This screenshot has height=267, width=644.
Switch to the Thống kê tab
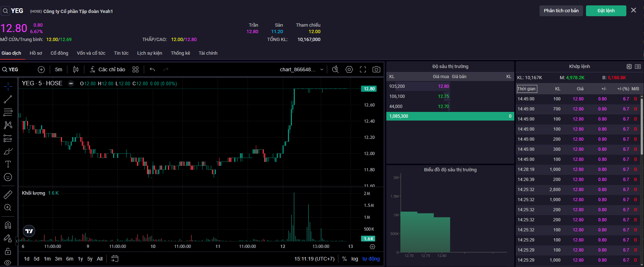point(180,53)
